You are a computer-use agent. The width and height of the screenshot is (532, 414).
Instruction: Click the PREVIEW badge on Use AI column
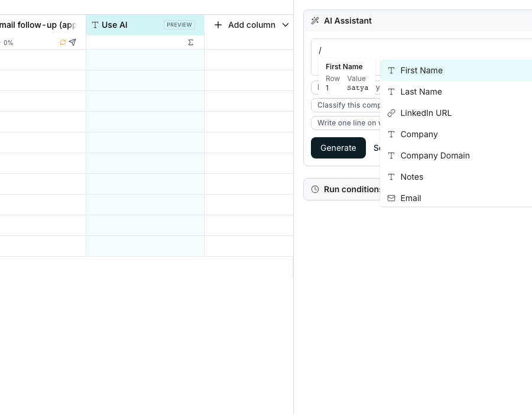click(x=179, y=25)
